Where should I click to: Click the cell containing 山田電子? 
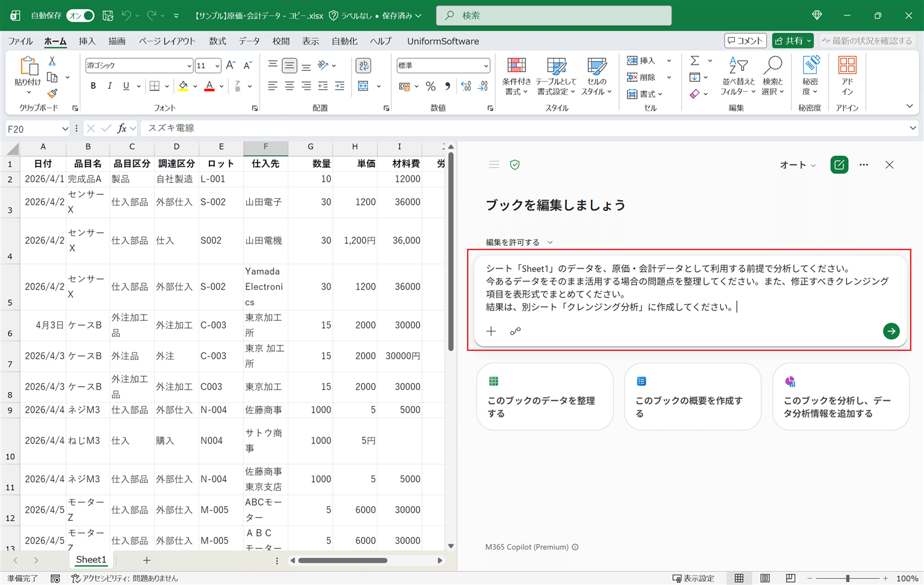(x=265, y=202)
